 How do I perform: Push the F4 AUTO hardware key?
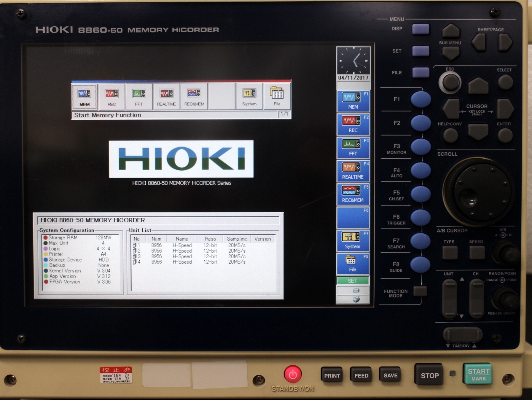click(x=420, y=170)
